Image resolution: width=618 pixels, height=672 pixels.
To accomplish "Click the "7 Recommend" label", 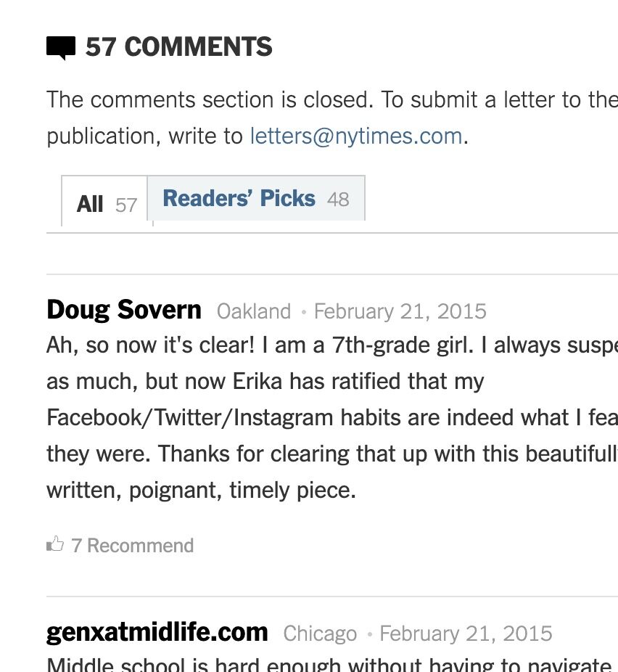I will click(x=133, y=546).
